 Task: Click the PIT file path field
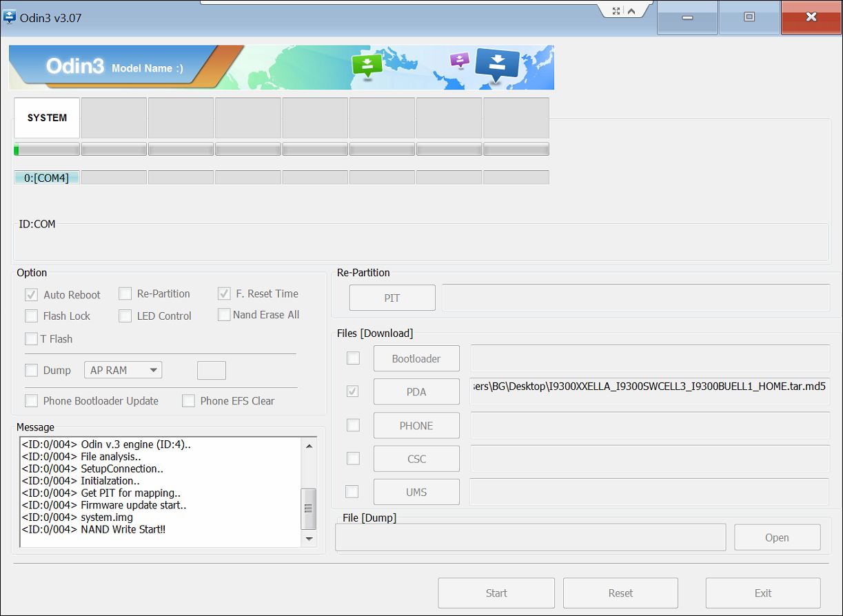click(x=636, y=298)
